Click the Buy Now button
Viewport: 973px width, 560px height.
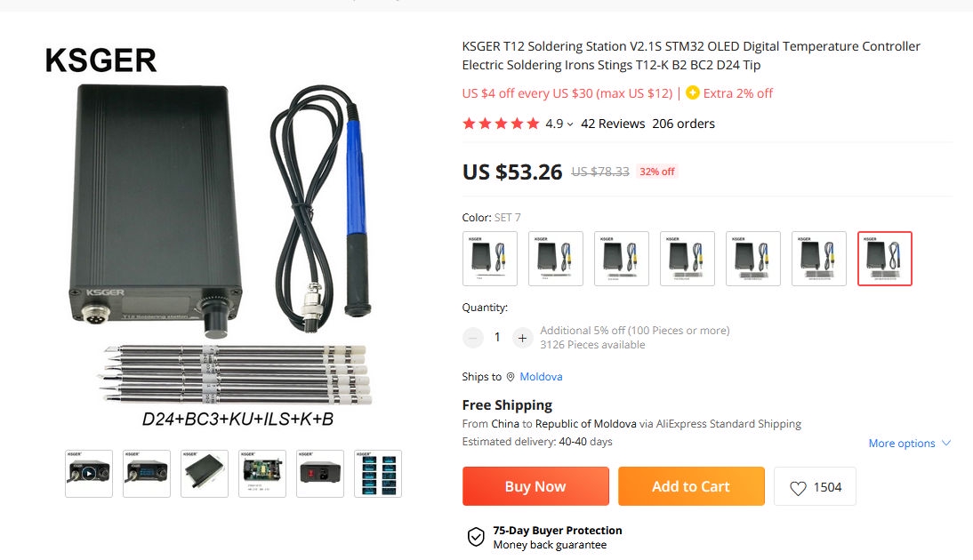tap(535, 486)
